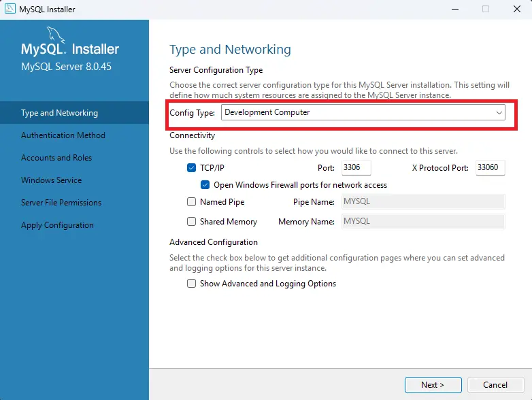532x400 pixels.
Task: Jump to Apply Configuration step
Action: click(x=57, y=225)
